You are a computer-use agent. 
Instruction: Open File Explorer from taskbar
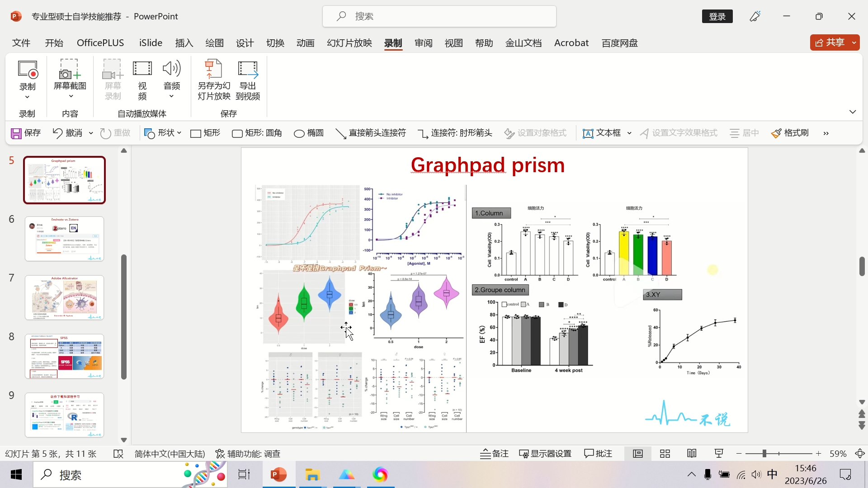pos(312,475)
